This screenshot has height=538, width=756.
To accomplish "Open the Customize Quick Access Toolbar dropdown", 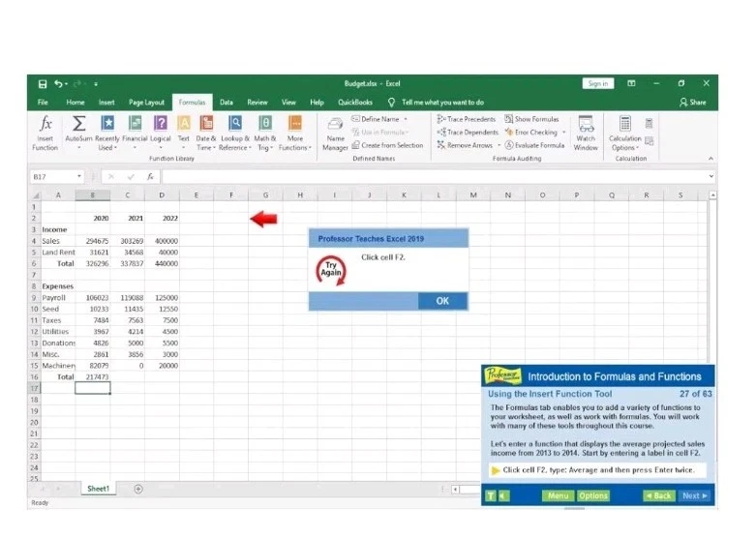I will pyautogui.click(x=96, y=84).
